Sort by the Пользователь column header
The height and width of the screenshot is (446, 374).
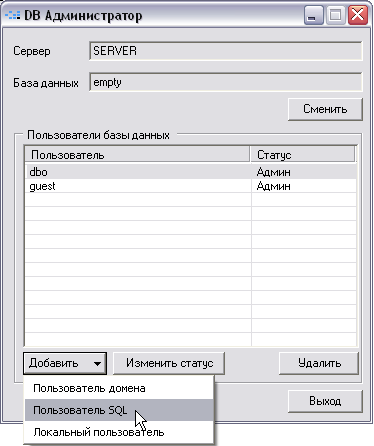(x=137, y=155)
